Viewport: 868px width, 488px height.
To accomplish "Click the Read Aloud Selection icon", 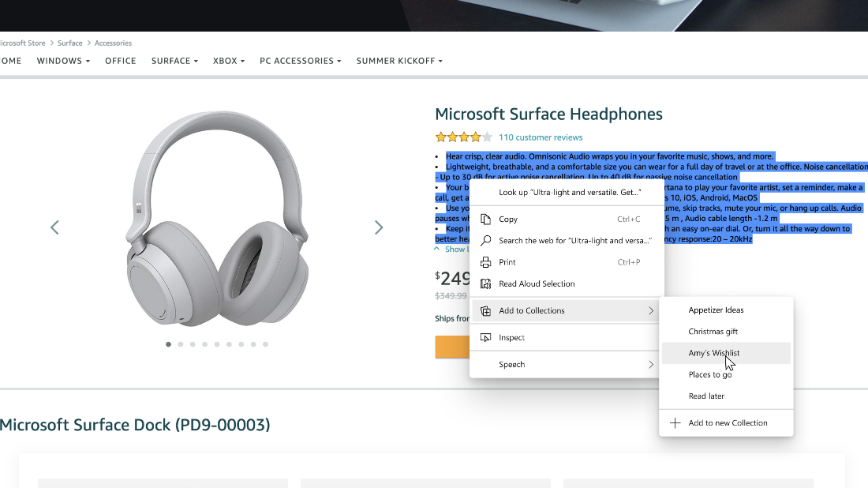I will pos(485,283).
